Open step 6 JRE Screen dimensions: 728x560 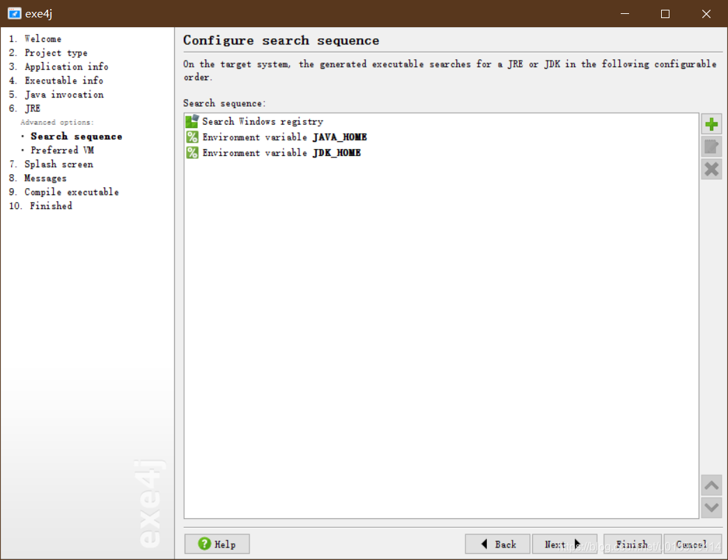coord(24,109)
